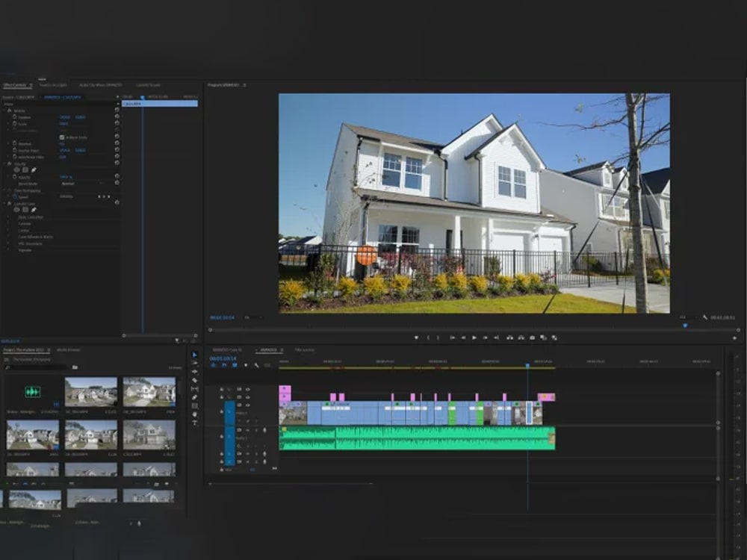The height and width of the screenshot is (560, 747).
Task: Go to In point in Program monitor
Action: tap(452, 337)
